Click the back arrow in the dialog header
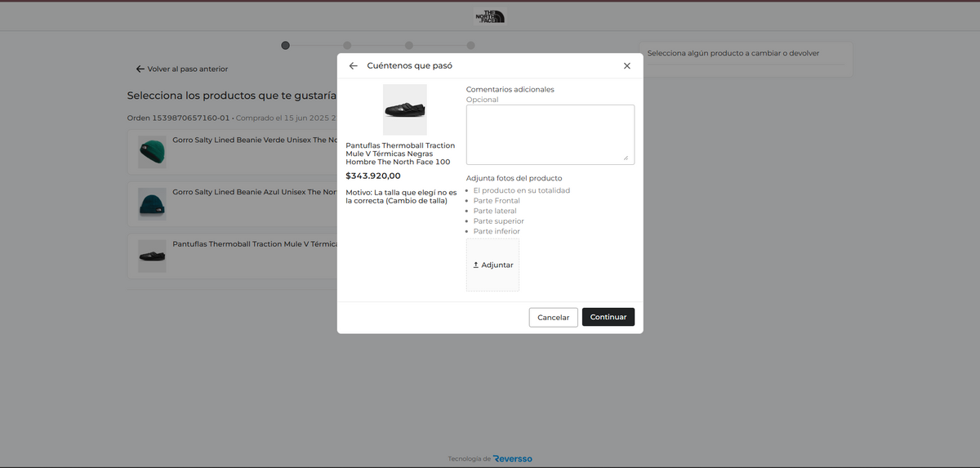Screen dimensions: 980x468 coord(353,65)
